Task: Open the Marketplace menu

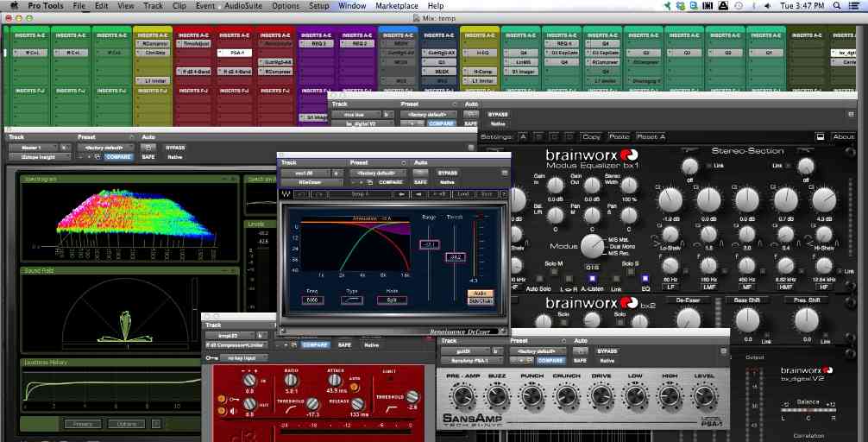Action: point(397,5)
